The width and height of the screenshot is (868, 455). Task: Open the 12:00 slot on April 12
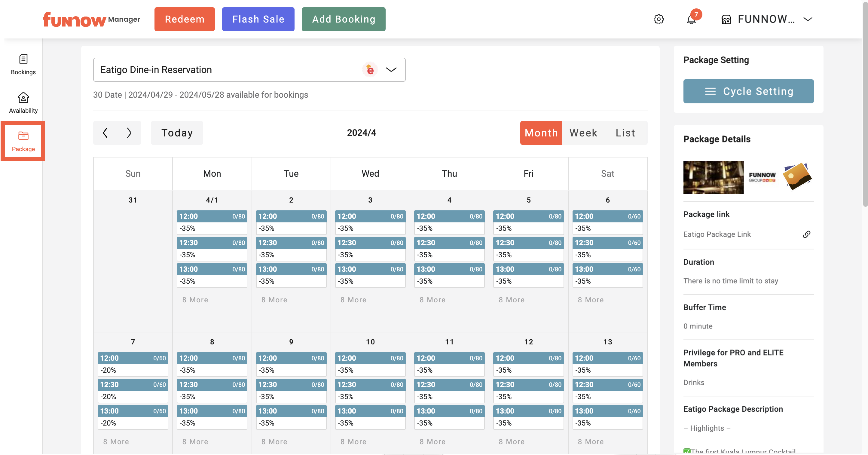(528, 364)
